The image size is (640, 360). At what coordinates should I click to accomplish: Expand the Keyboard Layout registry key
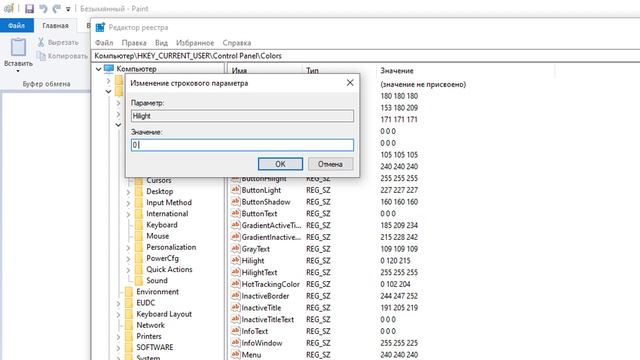(118, 314)
